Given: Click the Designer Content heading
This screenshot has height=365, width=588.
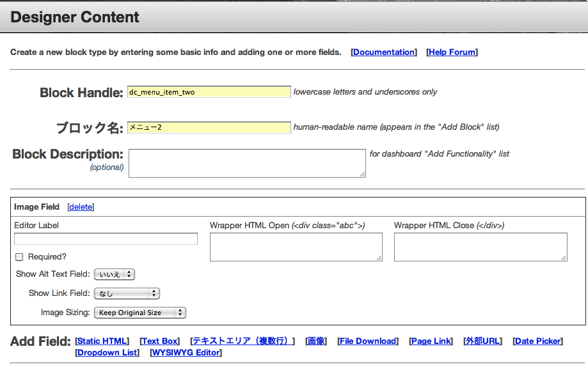Looking at the screenshot, I should (75, 17).
